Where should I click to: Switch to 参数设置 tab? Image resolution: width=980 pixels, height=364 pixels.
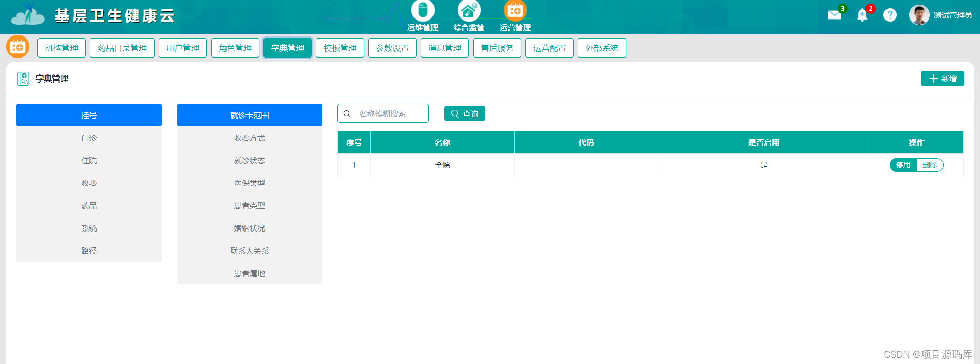(392, 48)
